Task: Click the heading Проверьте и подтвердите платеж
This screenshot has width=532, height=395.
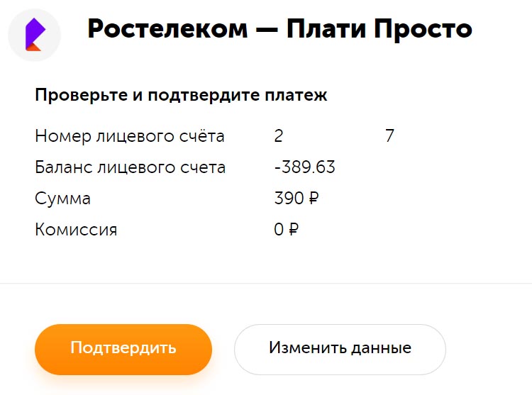Action: [181, 95]
